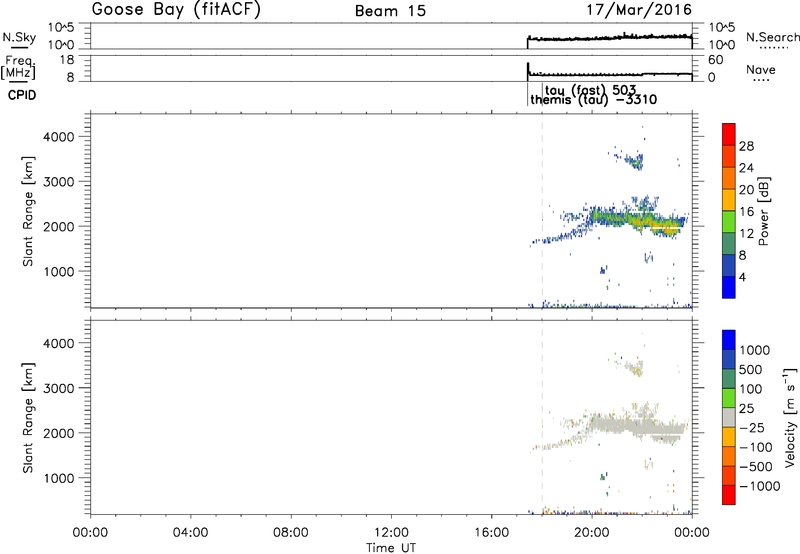Click the Power colorbar '12' tick label

[x=746, y=234]
